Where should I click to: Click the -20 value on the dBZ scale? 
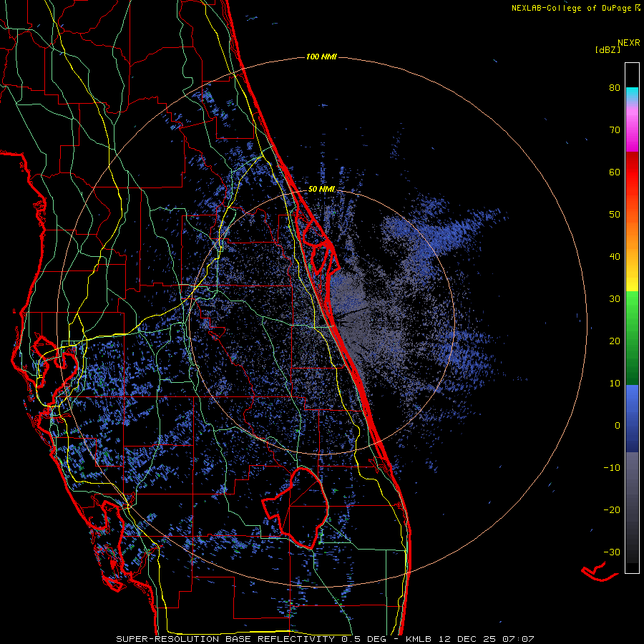tap(612, 510)
